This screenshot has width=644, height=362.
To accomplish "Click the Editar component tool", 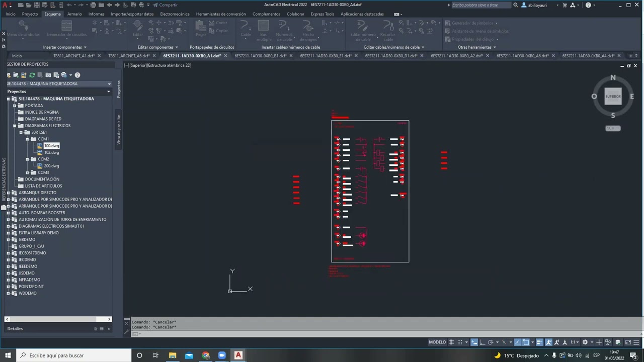I will pyautogui.click(x=137, y=29).
